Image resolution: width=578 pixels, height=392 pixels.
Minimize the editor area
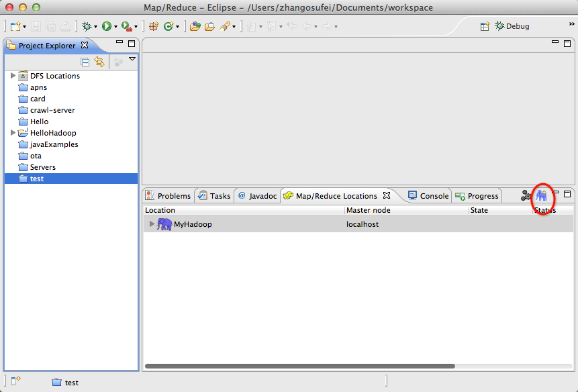click(555, 42)
